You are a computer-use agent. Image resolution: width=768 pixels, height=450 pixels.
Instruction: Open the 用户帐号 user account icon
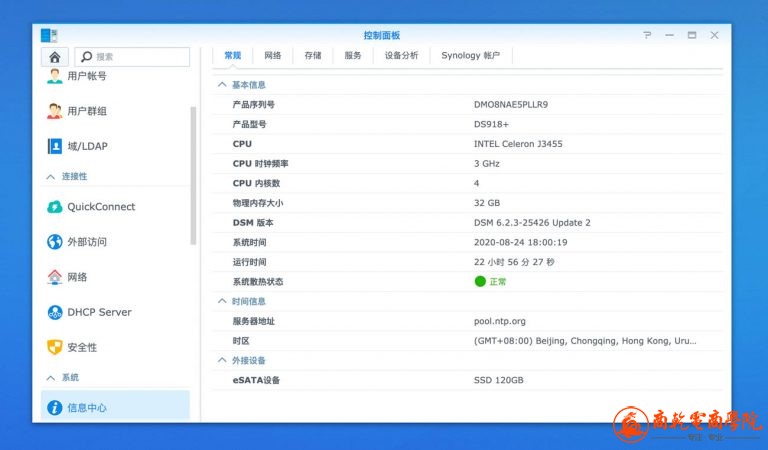[x=55, y=76]
